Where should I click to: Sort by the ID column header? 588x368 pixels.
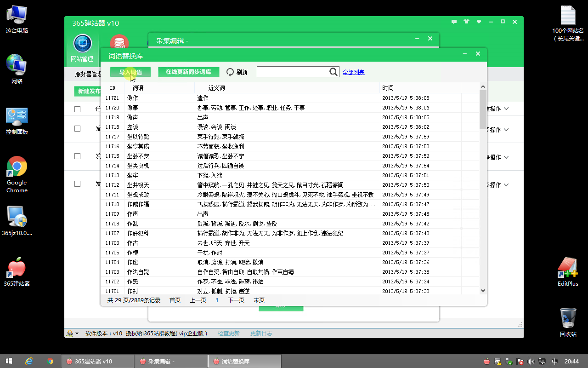(x=113, y=88)
